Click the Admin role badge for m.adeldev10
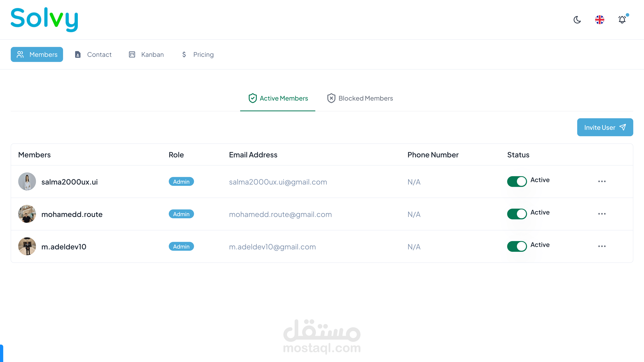The image size is (644, 362). click(181, 247)
